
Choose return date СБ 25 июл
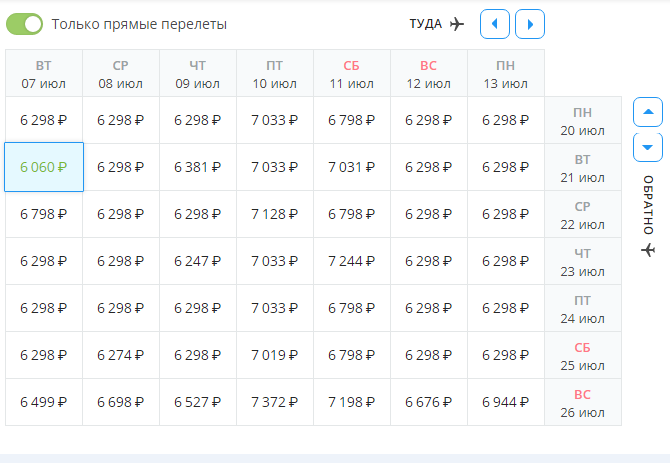[x=583, y=356]
